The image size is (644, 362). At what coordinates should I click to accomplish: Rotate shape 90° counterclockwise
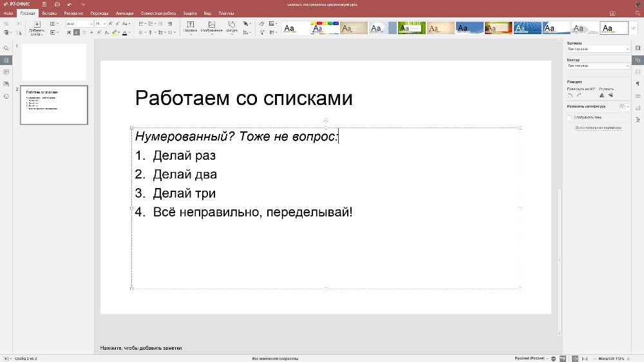[x=570, y=95]
